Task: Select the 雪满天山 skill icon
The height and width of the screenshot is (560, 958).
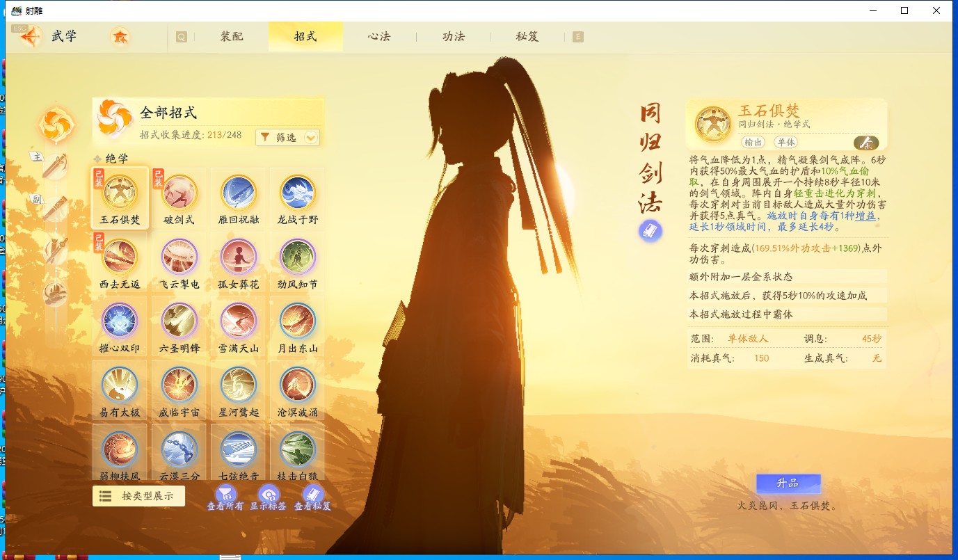Action: click(239, 320)
